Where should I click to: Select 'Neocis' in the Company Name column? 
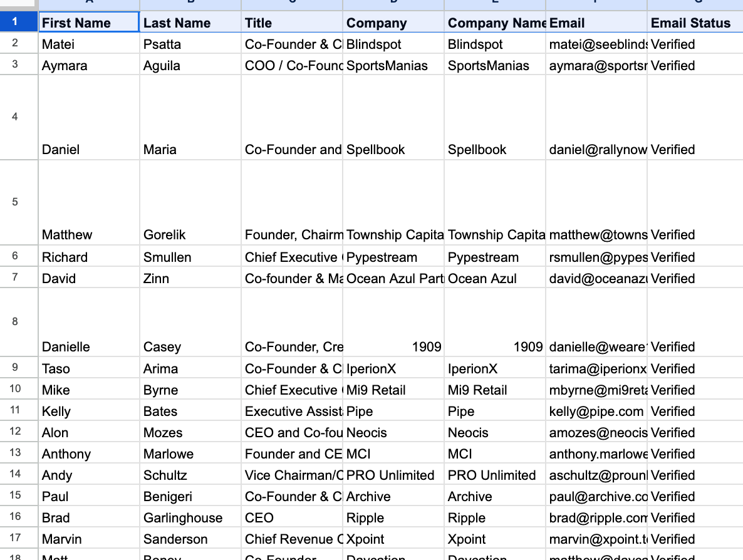pyautogui.click(x=495, y=432)
